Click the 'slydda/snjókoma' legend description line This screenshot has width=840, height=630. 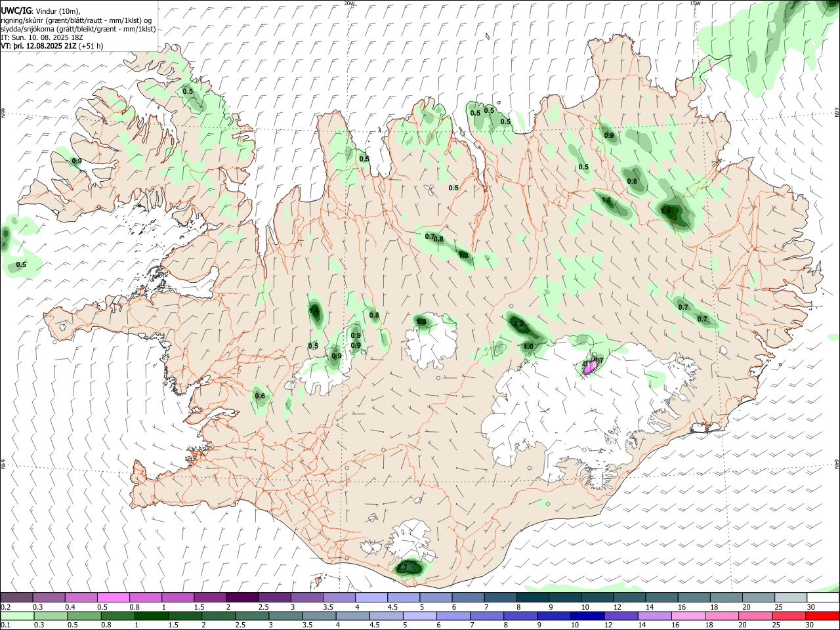click(78, 29)
